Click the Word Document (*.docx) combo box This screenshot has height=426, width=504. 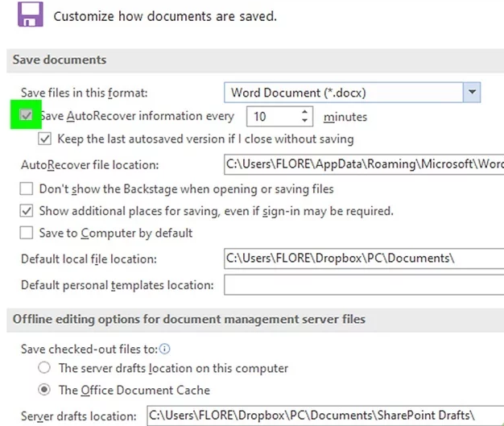click(352, 93)
